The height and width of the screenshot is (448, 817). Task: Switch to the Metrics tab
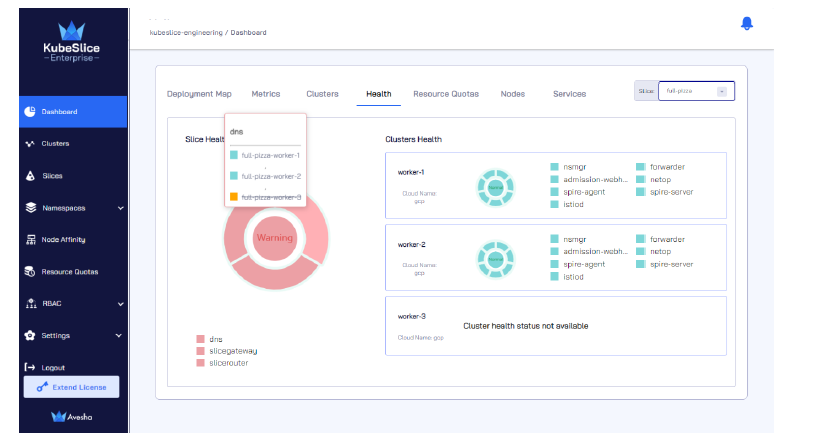[266, 94]
